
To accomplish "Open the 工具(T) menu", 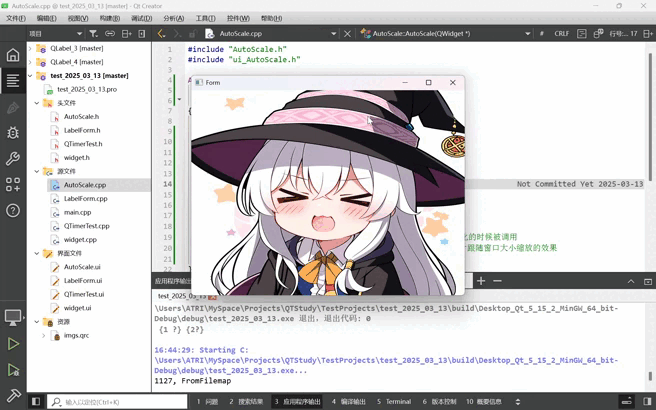I will tap(205, 18).
